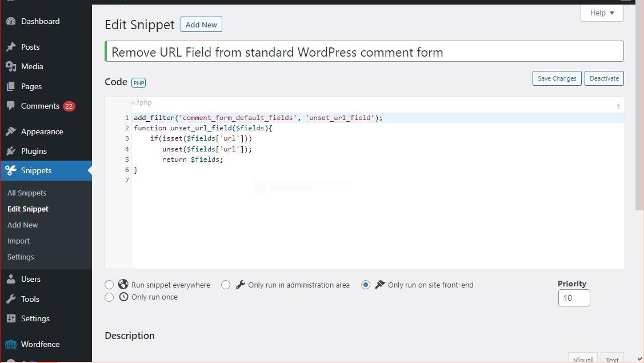Image resolution: width=644 pixels, height=363 pixels.
Task: Click line number 7 in gutter
Action: click(127, 180)
